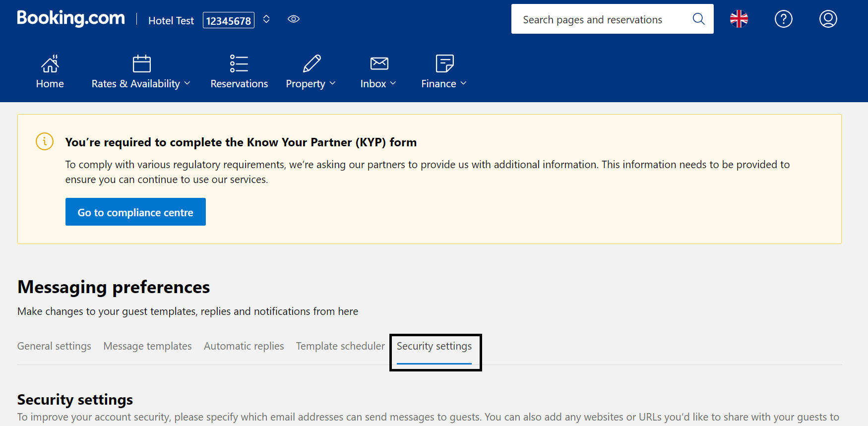
Task: Open the help question mark icon
Action: 784,19
